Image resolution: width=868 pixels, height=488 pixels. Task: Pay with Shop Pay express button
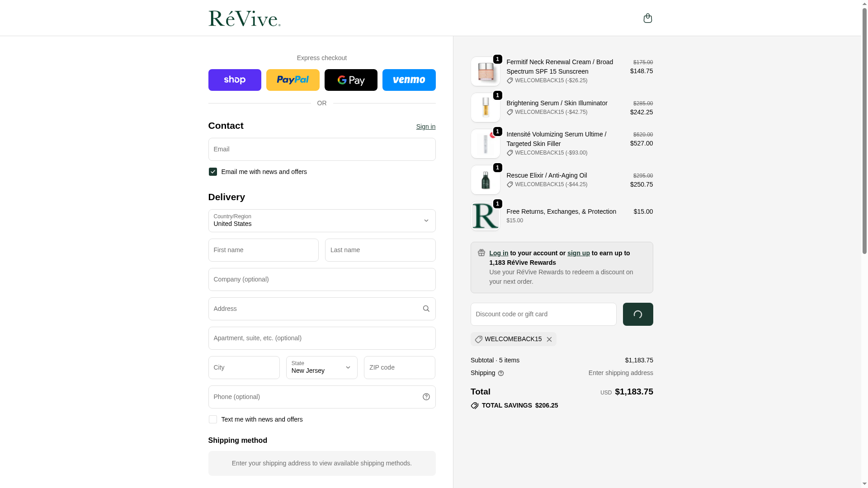235,80
